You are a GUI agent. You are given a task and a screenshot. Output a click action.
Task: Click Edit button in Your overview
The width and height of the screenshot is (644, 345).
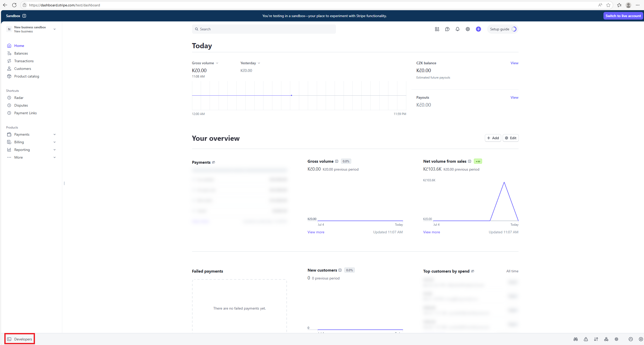511,138
